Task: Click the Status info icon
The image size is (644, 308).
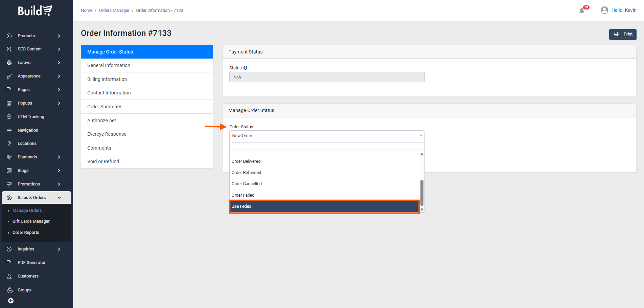Action: click(x=246, y=68)
